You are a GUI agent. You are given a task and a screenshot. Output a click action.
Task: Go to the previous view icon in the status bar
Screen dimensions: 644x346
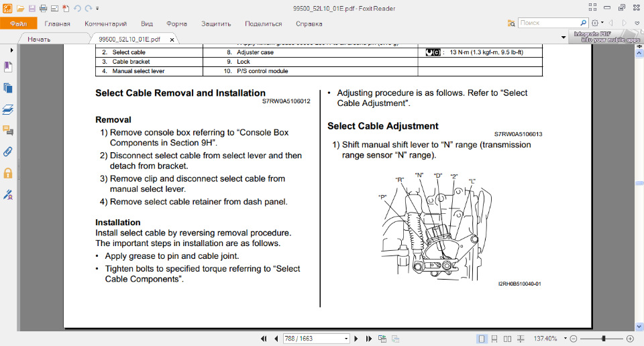tap(382, 339)
